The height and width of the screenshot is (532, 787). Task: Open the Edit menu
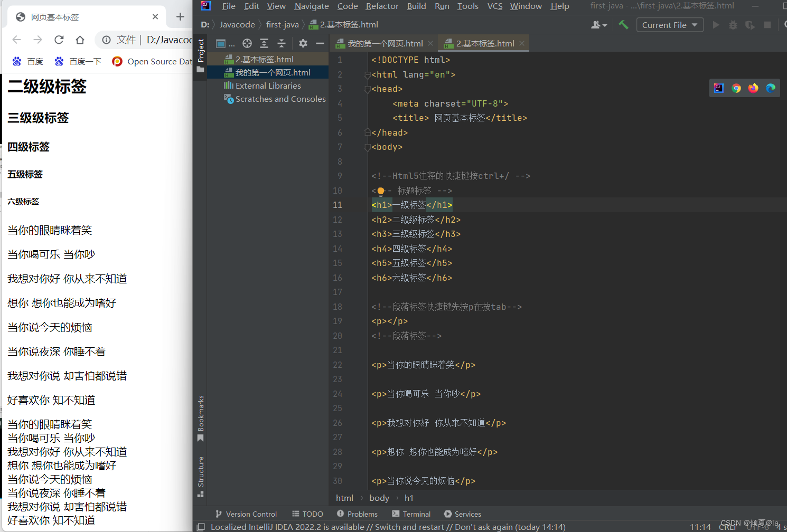point(251,6)
